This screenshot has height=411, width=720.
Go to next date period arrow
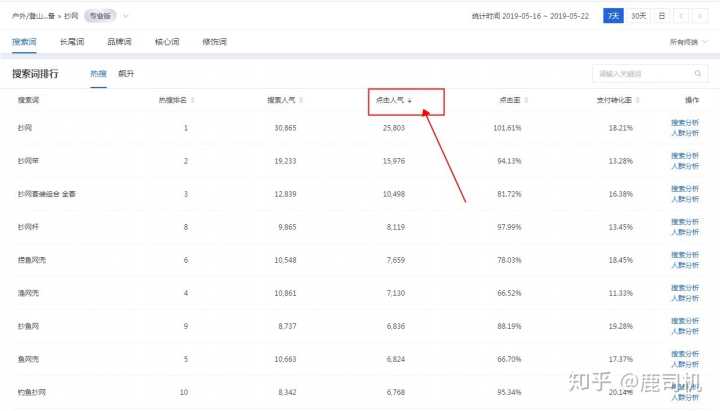pos(699,16)
